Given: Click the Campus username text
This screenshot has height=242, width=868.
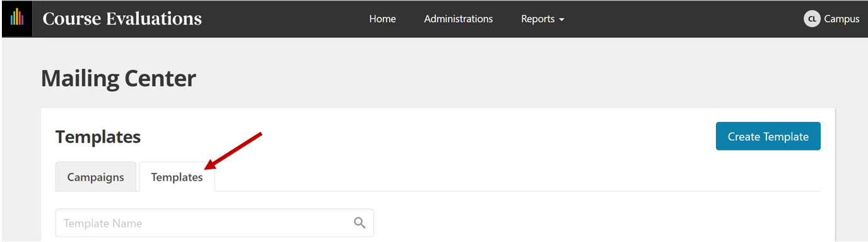Looking at the screenshot, I should (x=842, y=19).
